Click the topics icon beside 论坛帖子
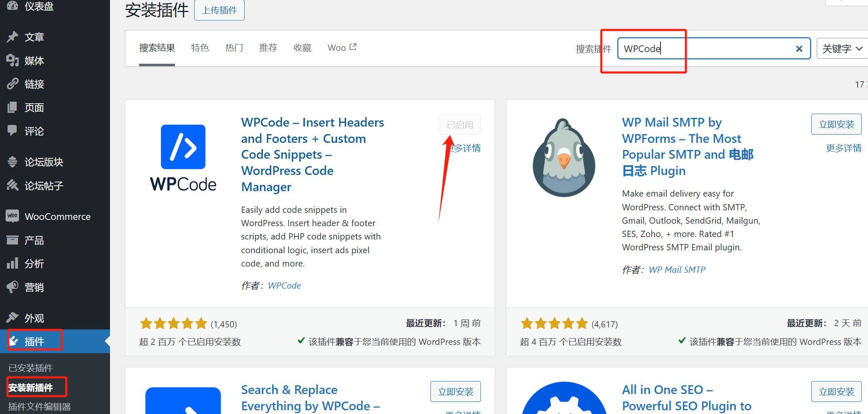 tap(13, 185)
